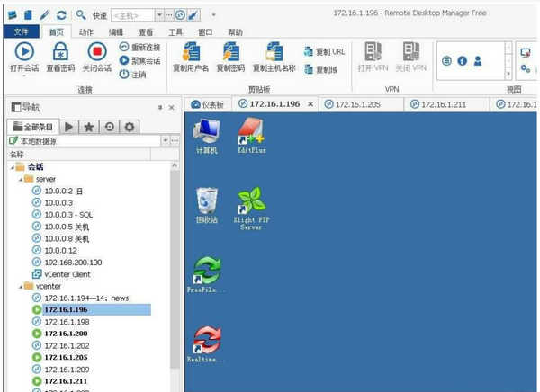Click the navigation tree vertical scrollbar
Image resolution: width=540 pixels, height=392 pixels.
175,269
